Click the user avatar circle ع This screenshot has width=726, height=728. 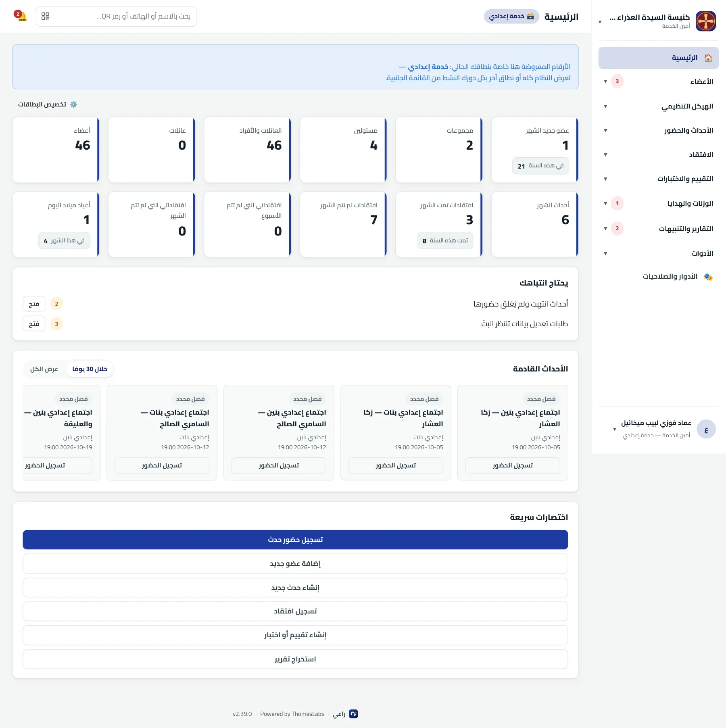click(x=706, y=430)
